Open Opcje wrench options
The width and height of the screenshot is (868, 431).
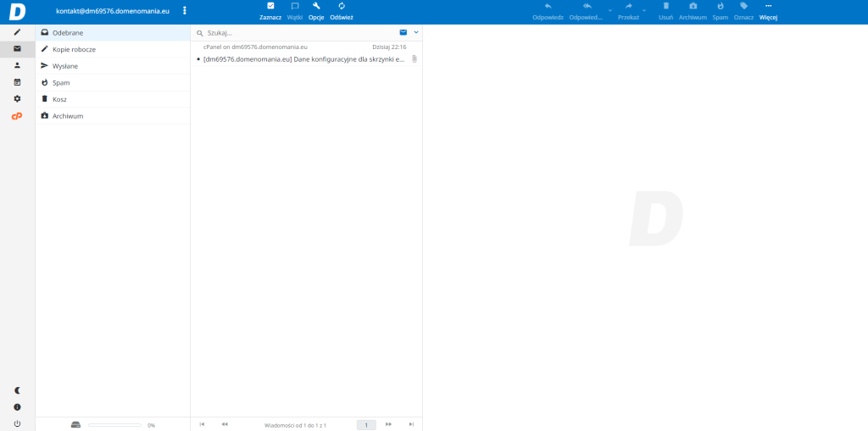(x=316, y=12)
